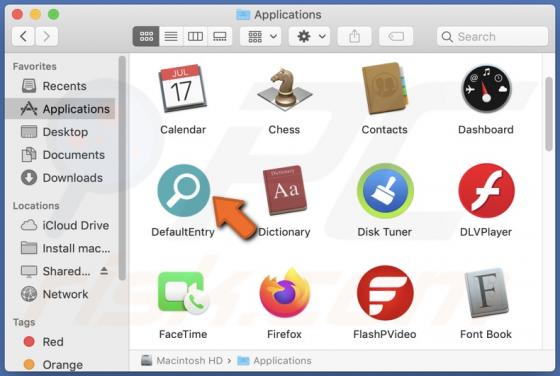Open Downloads in the sidebar
560x376 pixels.
[x=60, y=178]
